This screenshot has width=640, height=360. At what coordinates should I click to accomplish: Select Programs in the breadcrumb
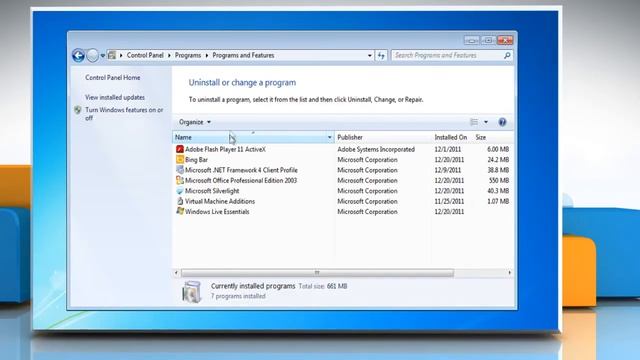pyautogui.click(x=188, y=55)
